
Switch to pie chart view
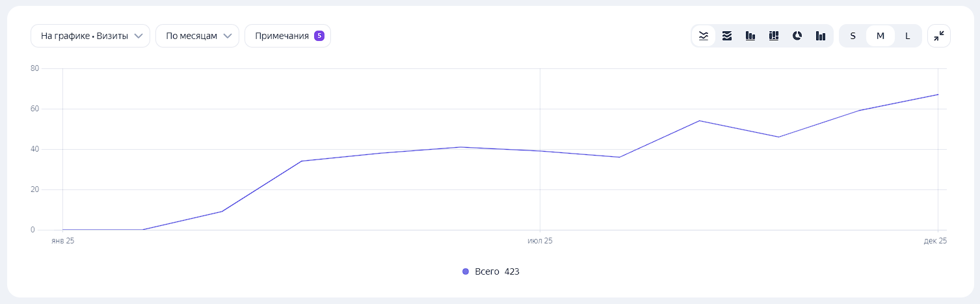797,36
